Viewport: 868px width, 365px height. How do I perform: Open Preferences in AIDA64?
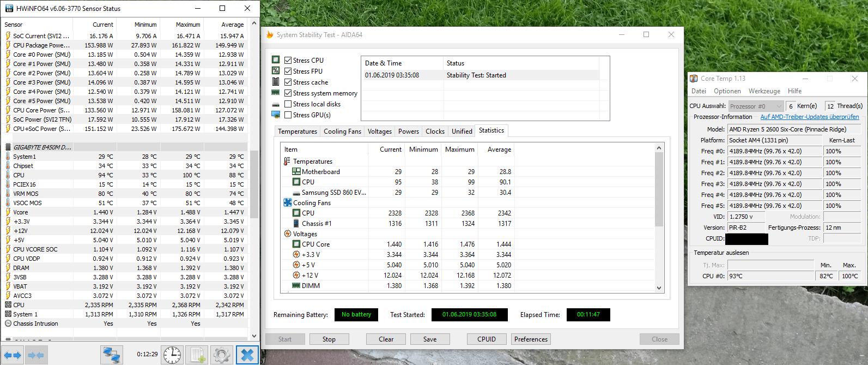coord(531,339)
